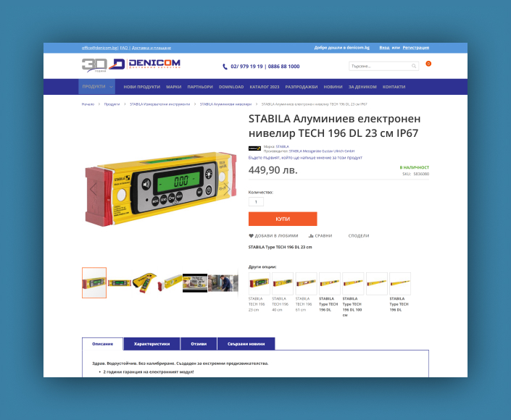
Task: Go to Начало breadcrumb
Action: 88,104
